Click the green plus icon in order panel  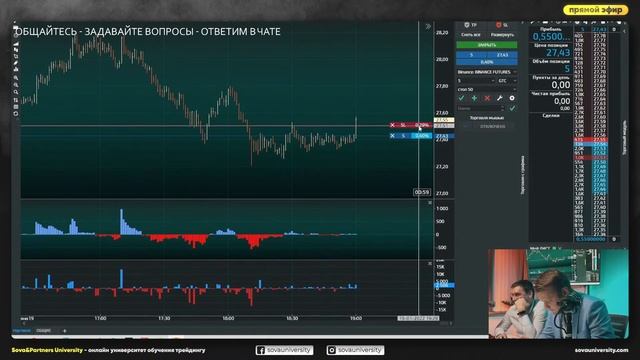474,98
